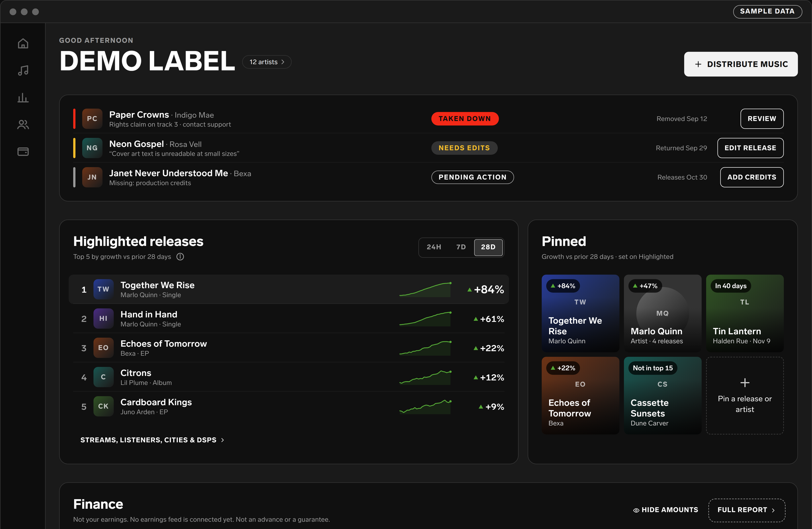Screen dimensions: 812x529
Task: Open pinned Echoes of Tomorrow card
Action: point(580,395)
